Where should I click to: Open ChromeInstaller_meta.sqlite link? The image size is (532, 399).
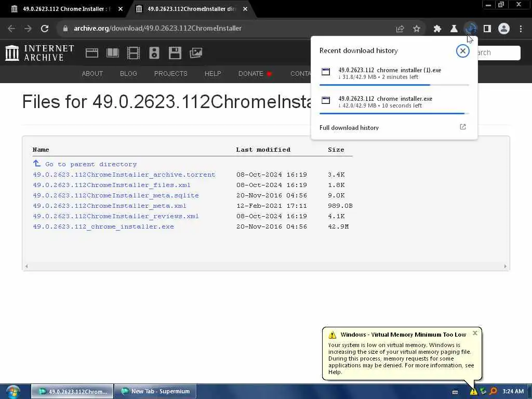click(116, 195)
